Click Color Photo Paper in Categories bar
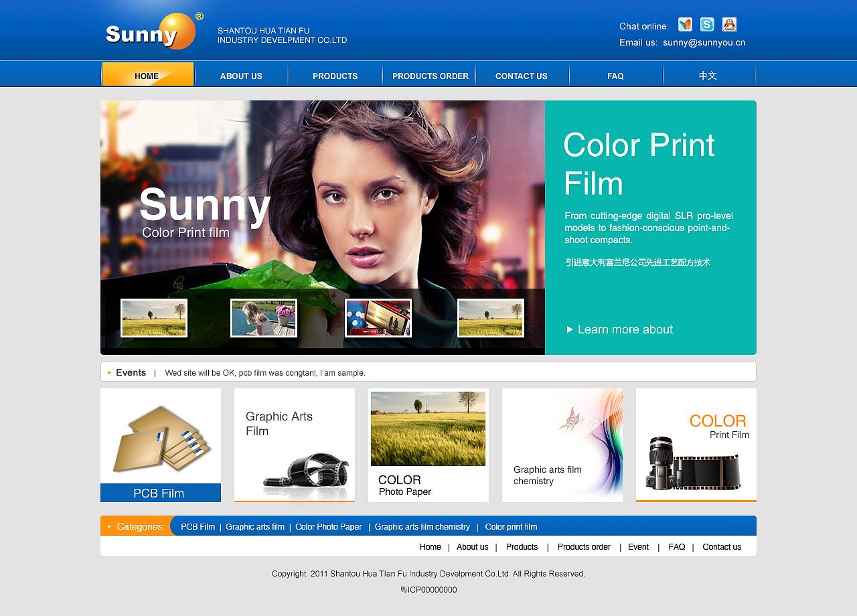 coord(328,527)
